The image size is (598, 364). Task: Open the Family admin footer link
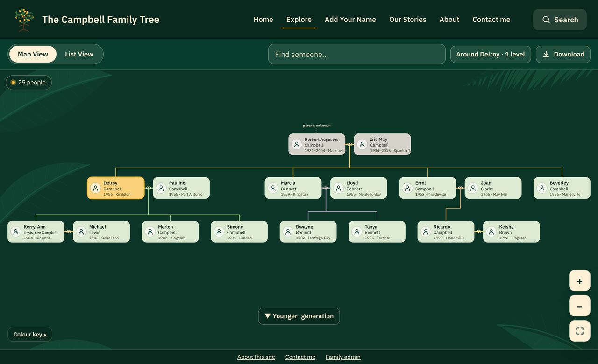[343, 357]
